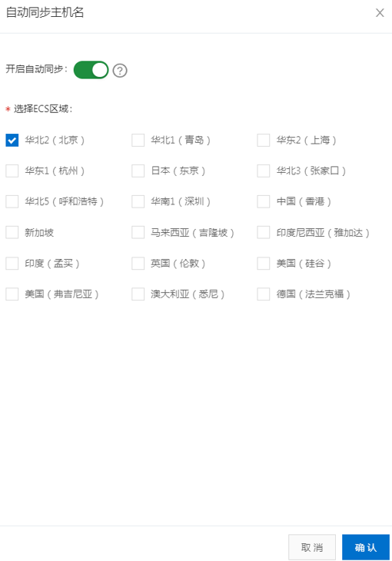This screenshot has height=561, width=392.
Task: Tick 英国（伦敦）region
Action: click(138, 264)
